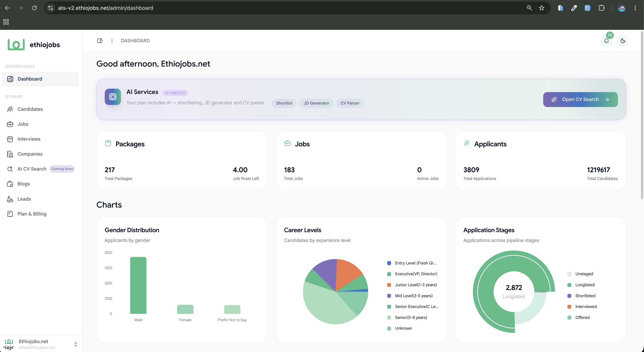Viewport: 644px width, 352px height.
Task: Open the notifications bell
Action: coord(606,41)
